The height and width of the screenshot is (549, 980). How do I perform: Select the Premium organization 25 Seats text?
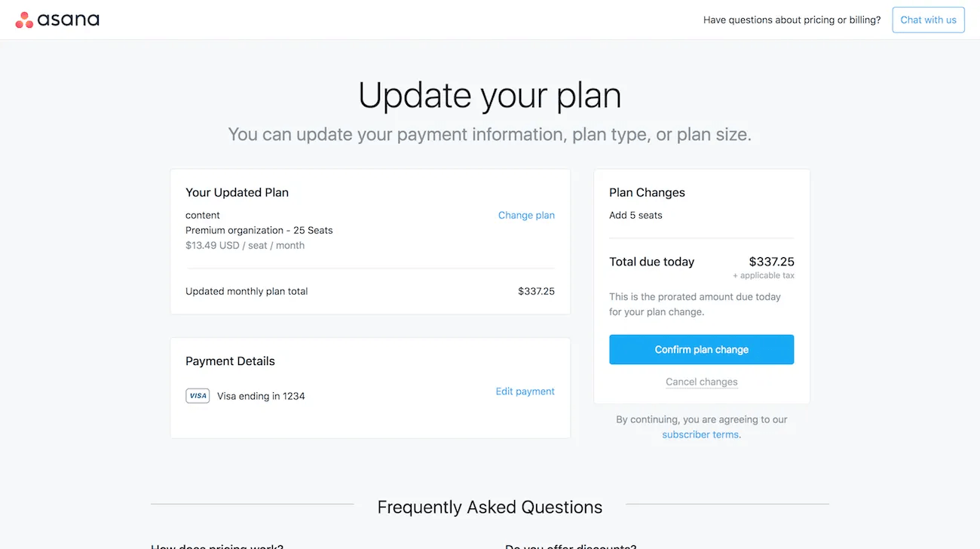pyautogui.click(x=259, y=231)
